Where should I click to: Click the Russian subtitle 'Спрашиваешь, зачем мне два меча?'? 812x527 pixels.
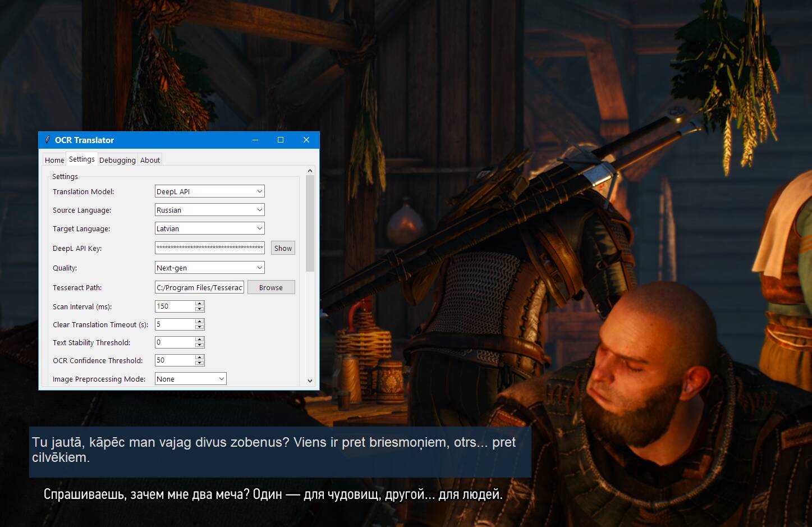tap(146, 494)
